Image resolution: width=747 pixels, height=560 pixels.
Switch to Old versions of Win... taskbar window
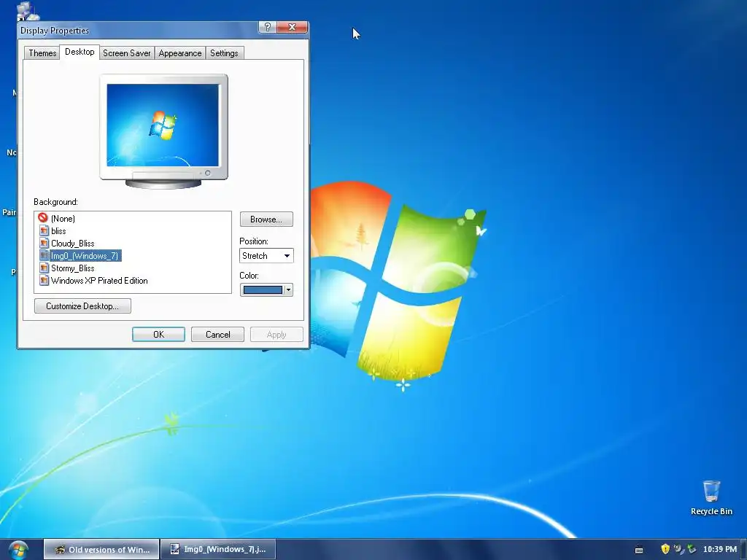pos(101,550)
